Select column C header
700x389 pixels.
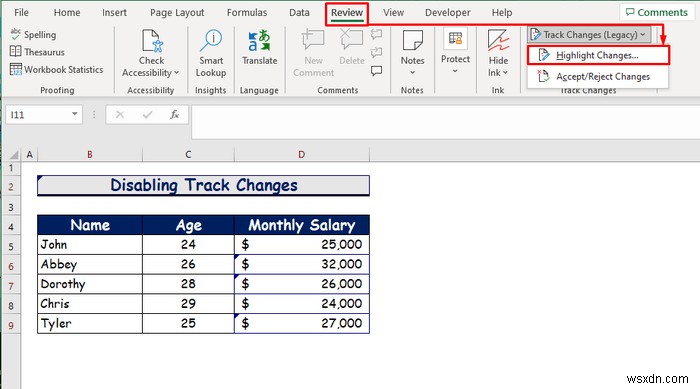[x=188, y=155]
